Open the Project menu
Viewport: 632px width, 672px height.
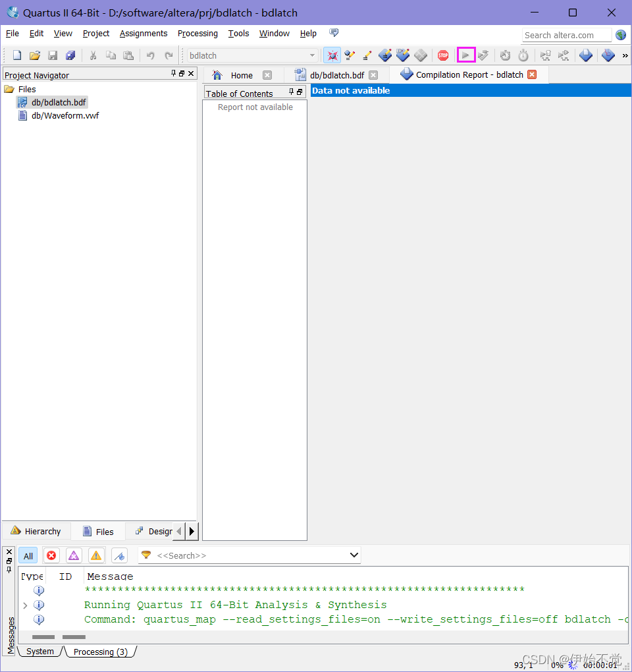click(x=96, y=34)
